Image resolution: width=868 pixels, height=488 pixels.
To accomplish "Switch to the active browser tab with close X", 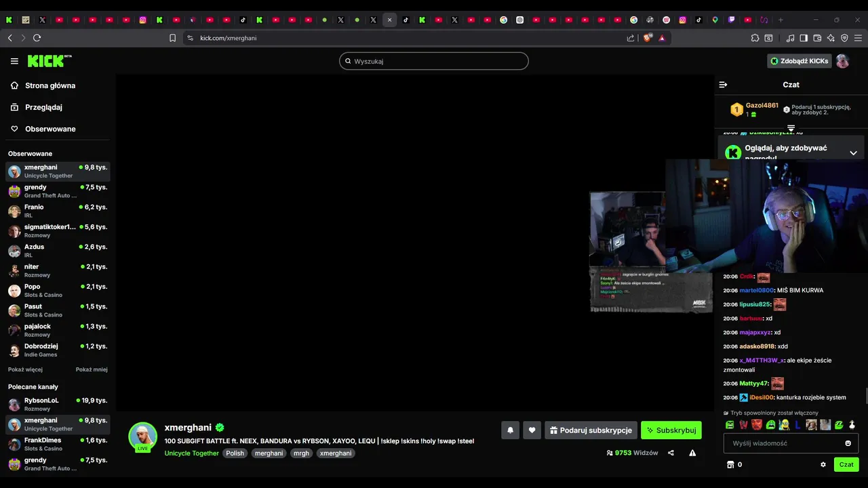I will coord(389,20).
